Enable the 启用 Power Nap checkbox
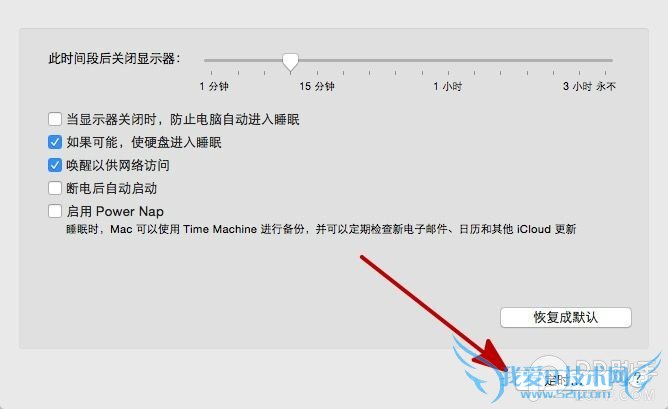 pos(55,211)
